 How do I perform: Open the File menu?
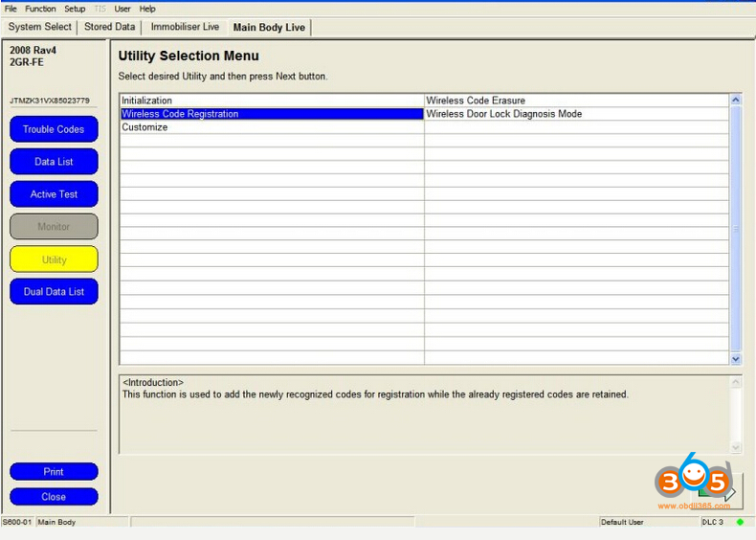[11, 9]
